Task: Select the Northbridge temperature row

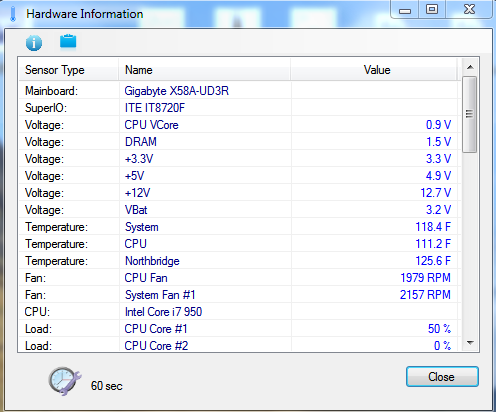Action: (x=238, y=261)
